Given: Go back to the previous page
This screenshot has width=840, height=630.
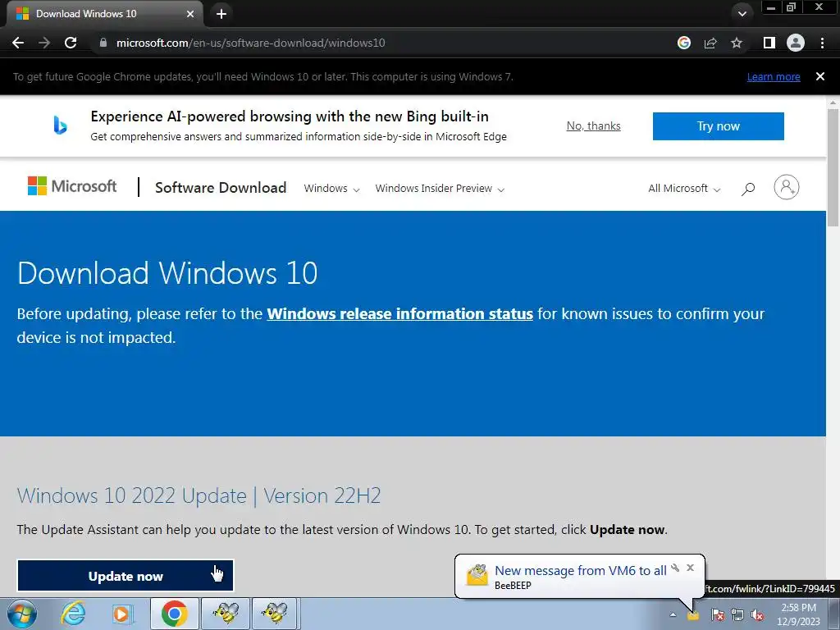Looking at the screenshot, I should coord(18,43).
